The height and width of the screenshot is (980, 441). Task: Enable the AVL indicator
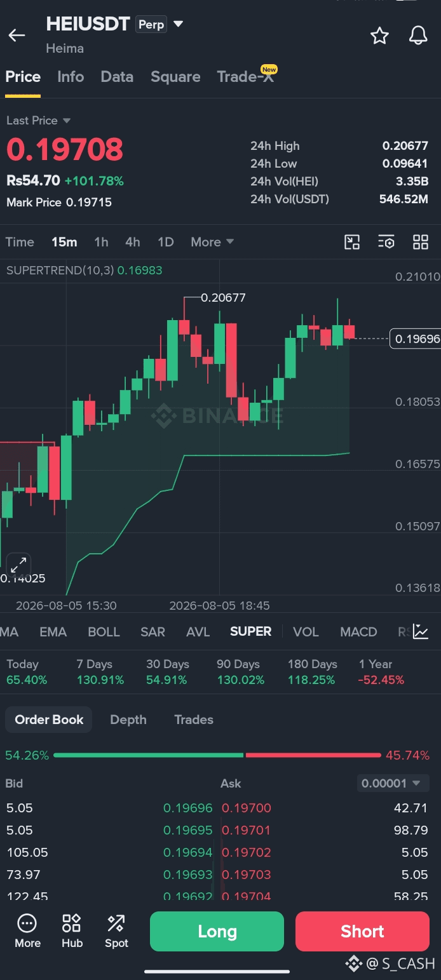pos(198,632)
